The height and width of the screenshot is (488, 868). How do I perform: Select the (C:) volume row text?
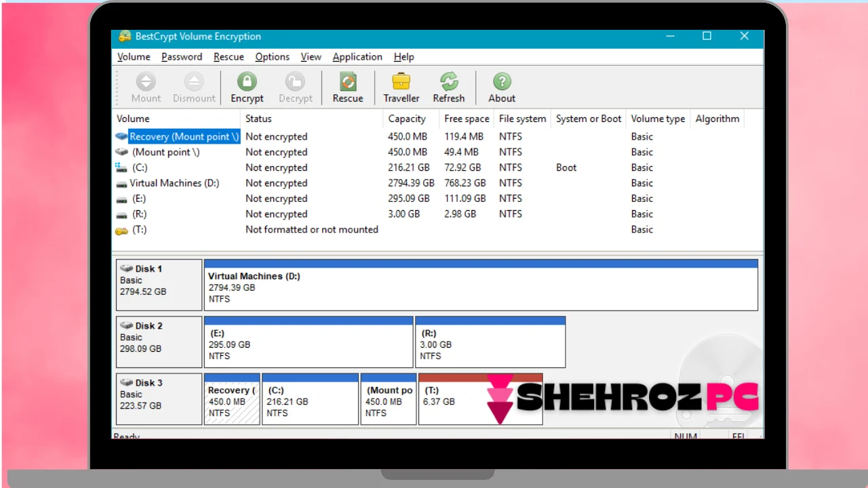click(x=140, y=167)
